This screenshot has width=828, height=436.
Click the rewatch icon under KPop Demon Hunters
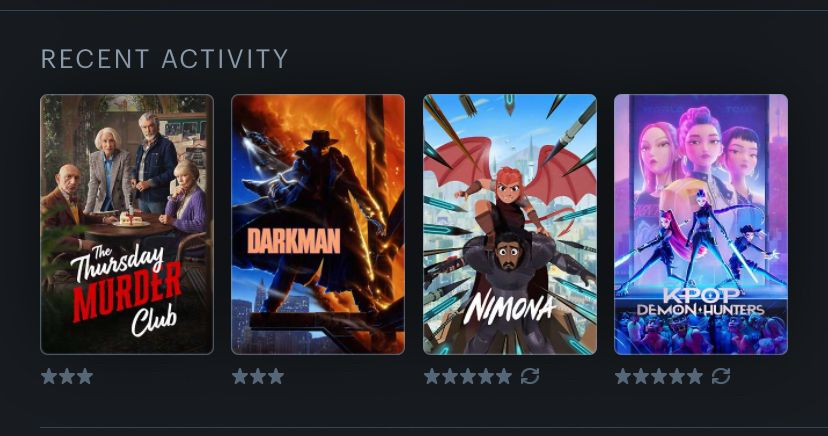(x=721, y=376)
